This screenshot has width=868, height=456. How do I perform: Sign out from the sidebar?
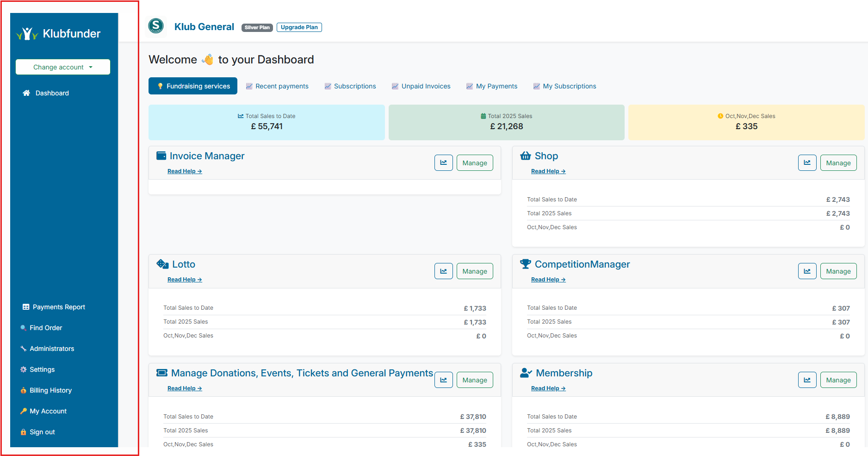[x=41, y=432]
